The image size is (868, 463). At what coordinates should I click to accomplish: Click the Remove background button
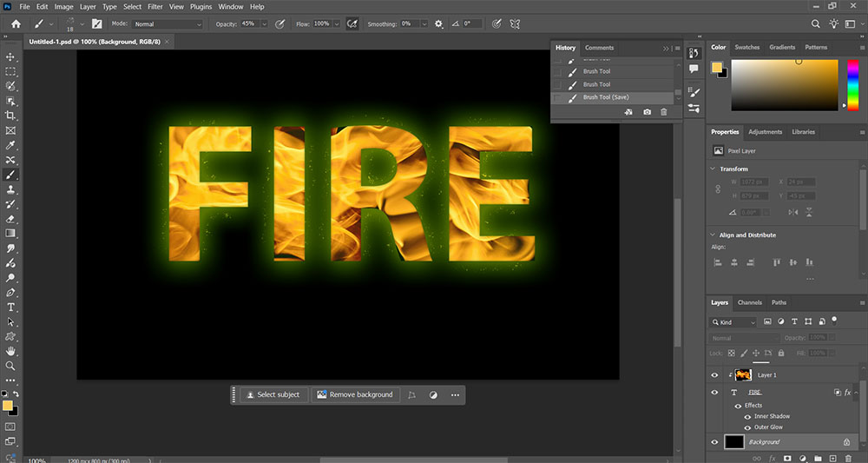tap(354, 394)
